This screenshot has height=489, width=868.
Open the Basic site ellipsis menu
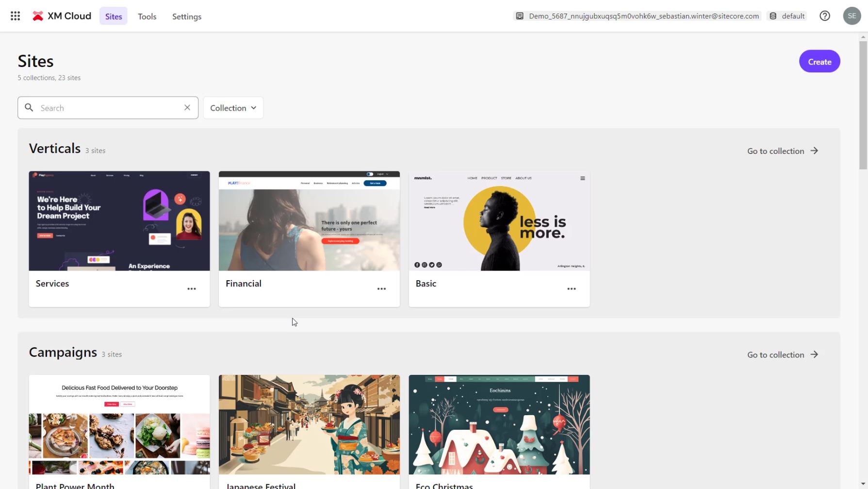[572, 289]
